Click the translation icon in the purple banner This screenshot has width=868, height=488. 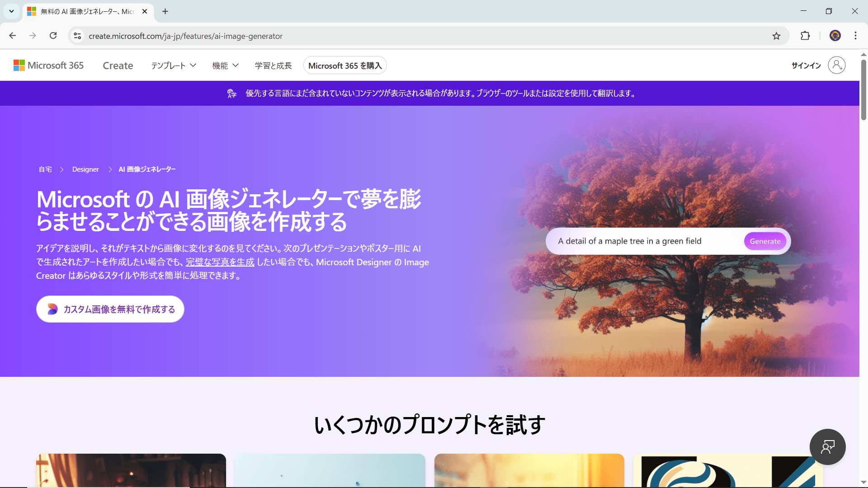click(232, 94)
